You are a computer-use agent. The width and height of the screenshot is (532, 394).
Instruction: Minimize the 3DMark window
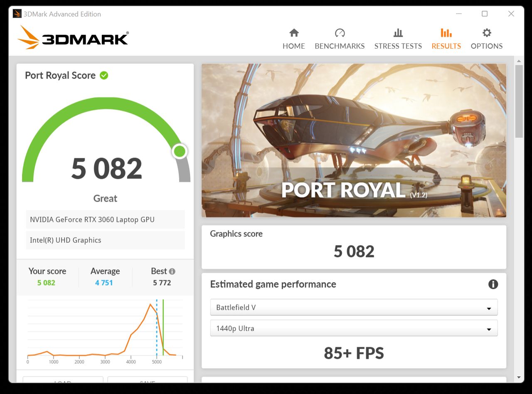click(458, 14)
